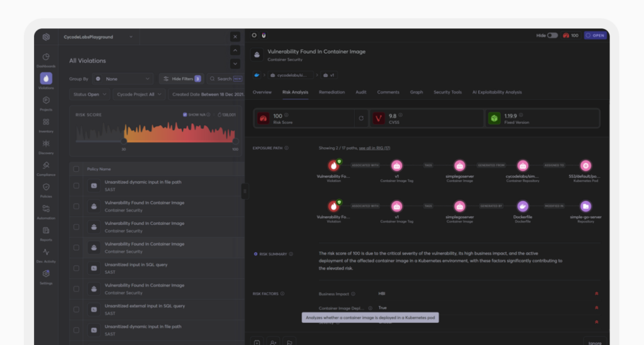Click the risk score slider's left handle

pos(124,141)
